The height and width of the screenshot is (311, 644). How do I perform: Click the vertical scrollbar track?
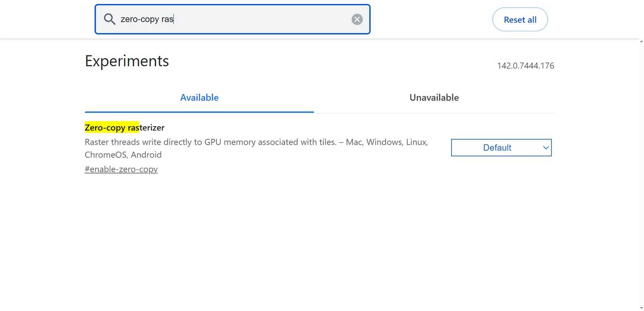(x=640, y=175)
